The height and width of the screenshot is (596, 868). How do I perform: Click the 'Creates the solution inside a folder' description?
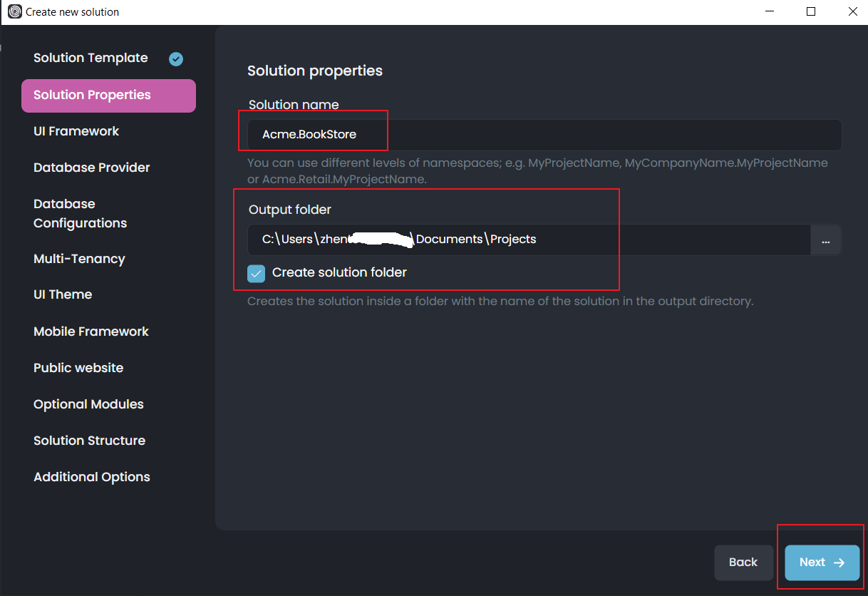(500, 301)
